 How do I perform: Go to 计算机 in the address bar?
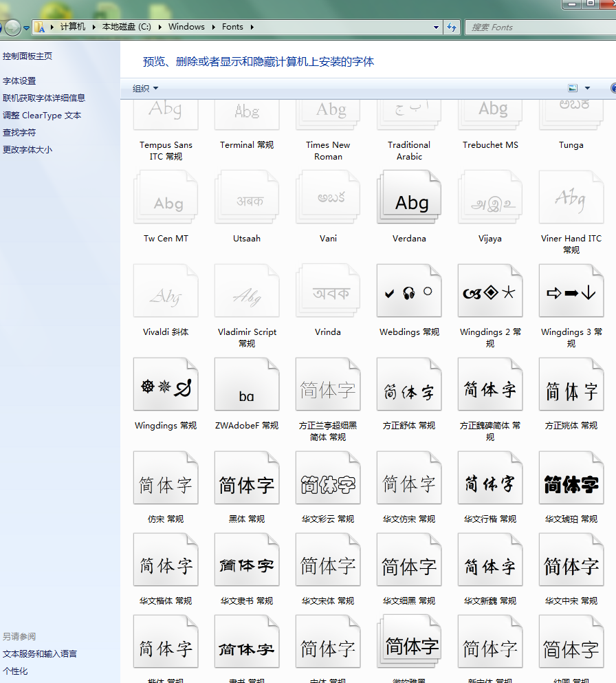pyautogui.click(x=73, y=27)
